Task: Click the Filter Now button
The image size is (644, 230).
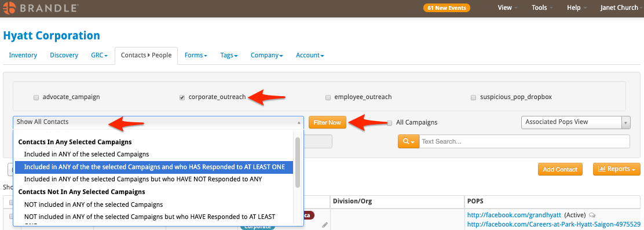Action: click(x=327, y=122)
